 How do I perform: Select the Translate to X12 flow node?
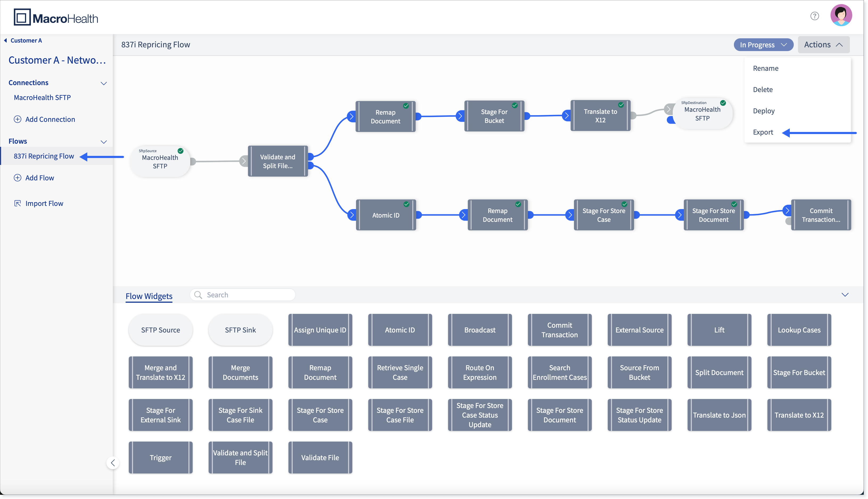coord(600,116)
